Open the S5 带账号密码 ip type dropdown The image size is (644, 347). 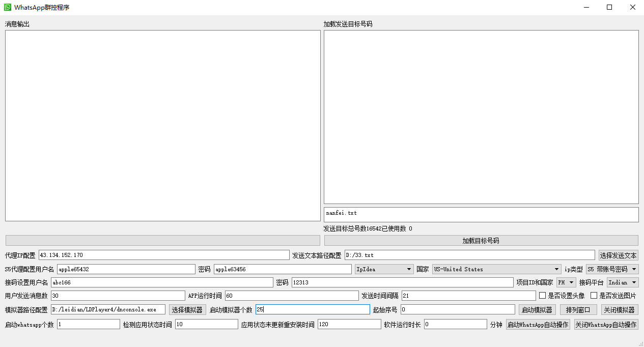[612, 269]
